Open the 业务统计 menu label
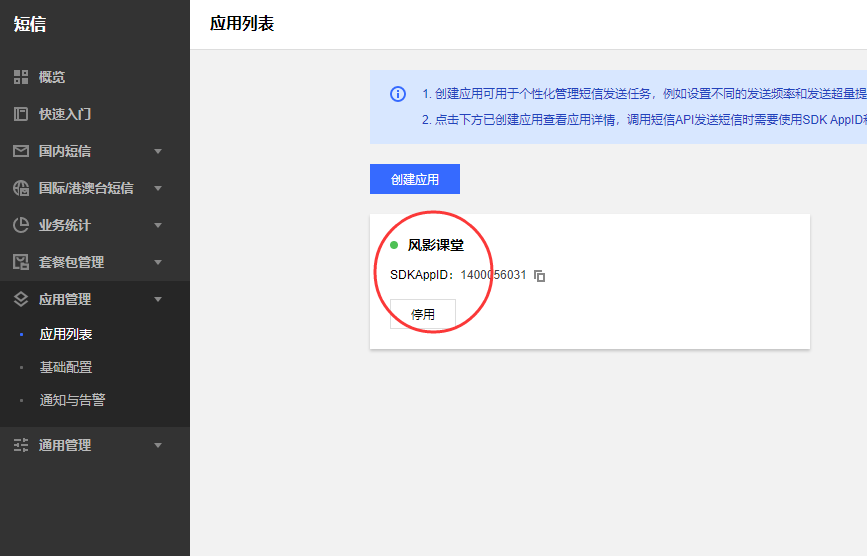867x556 pixels. pyautogui.click(x=65, y=225)
